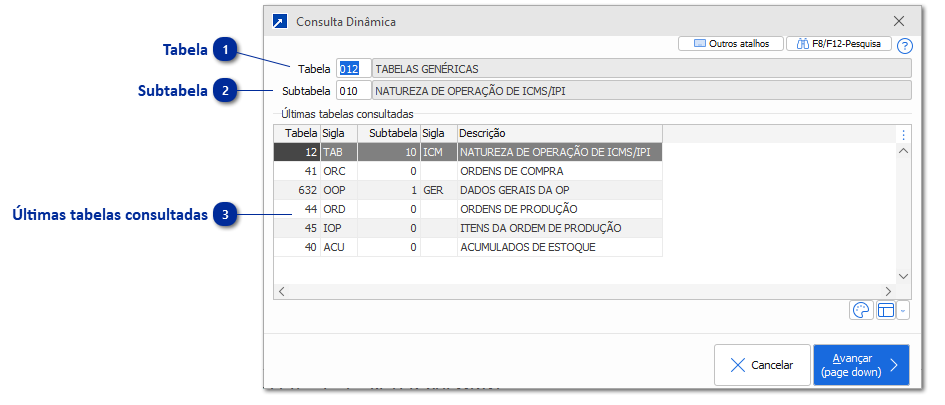The width and height of the screenshot is (945, 405).
Task: Open the grid three-dot options menu
Action: [903, 134]
